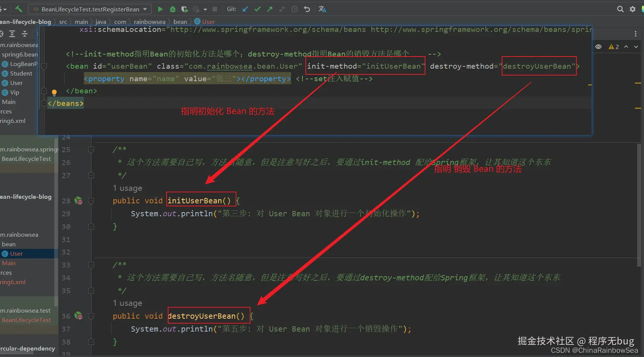Click the '1 usage' hint above initUserBean
The width and height of the screenshot is (644, 357).
tap(128, 188)
